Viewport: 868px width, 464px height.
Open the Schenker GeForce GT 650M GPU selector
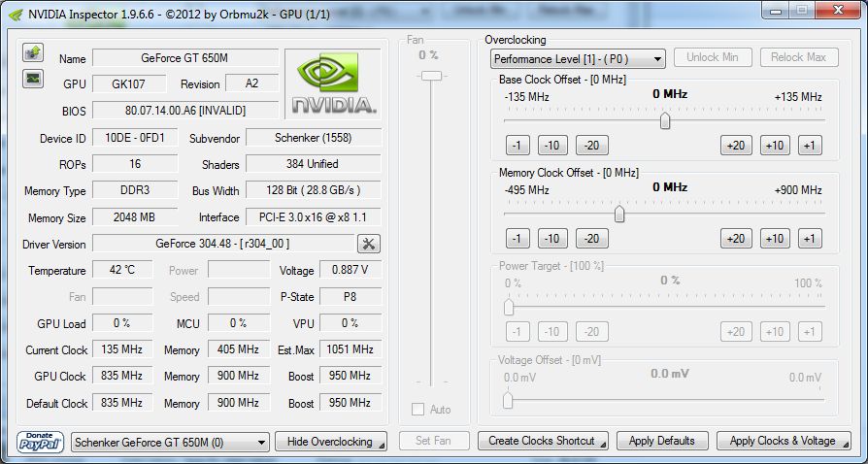[171, 443]
